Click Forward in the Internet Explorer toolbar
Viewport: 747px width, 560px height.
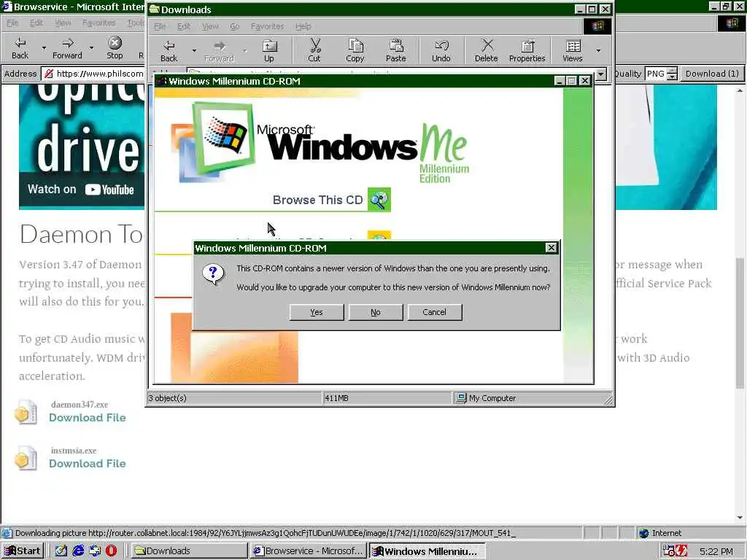click(67, 48)
